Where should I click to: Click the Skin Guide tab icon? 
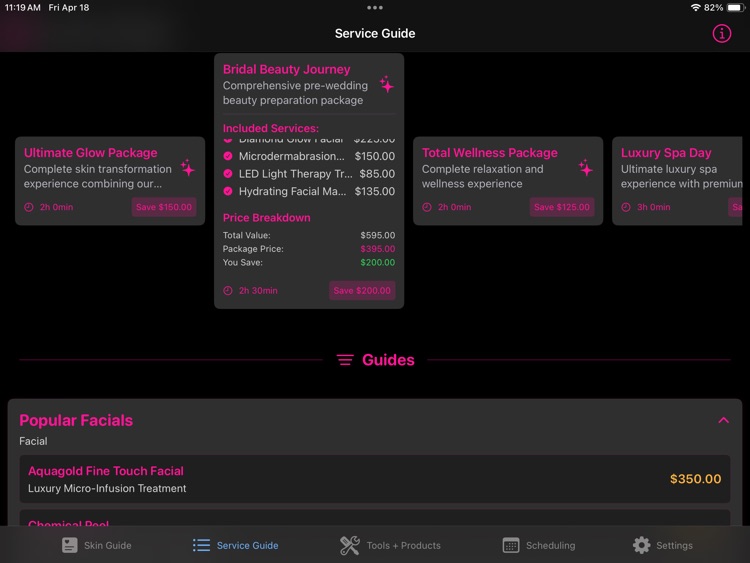coord(69,545)
